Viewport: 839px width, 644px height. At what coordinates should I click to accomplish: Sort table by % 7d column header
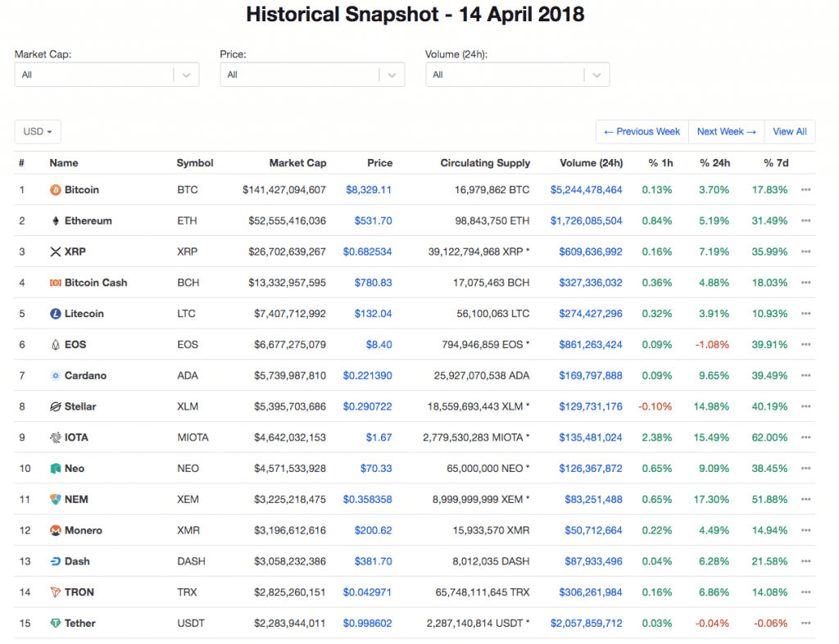776,163
